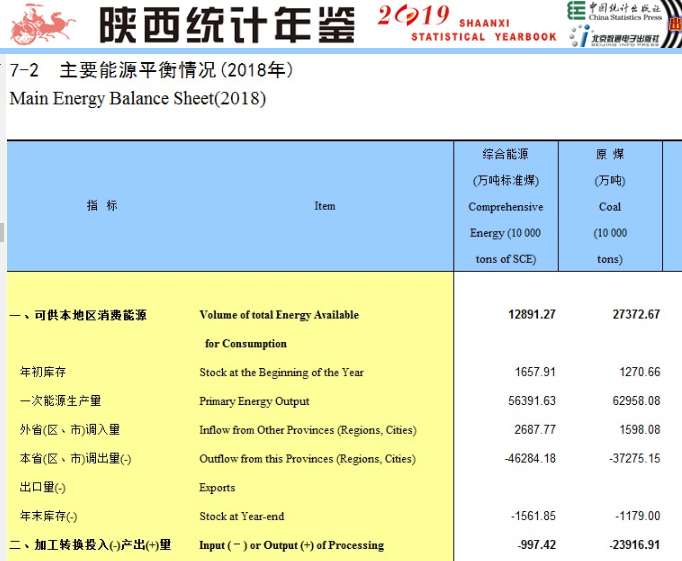
Task: Click the Coal column header
Action: pyautogui.click(x=610, y=206)
